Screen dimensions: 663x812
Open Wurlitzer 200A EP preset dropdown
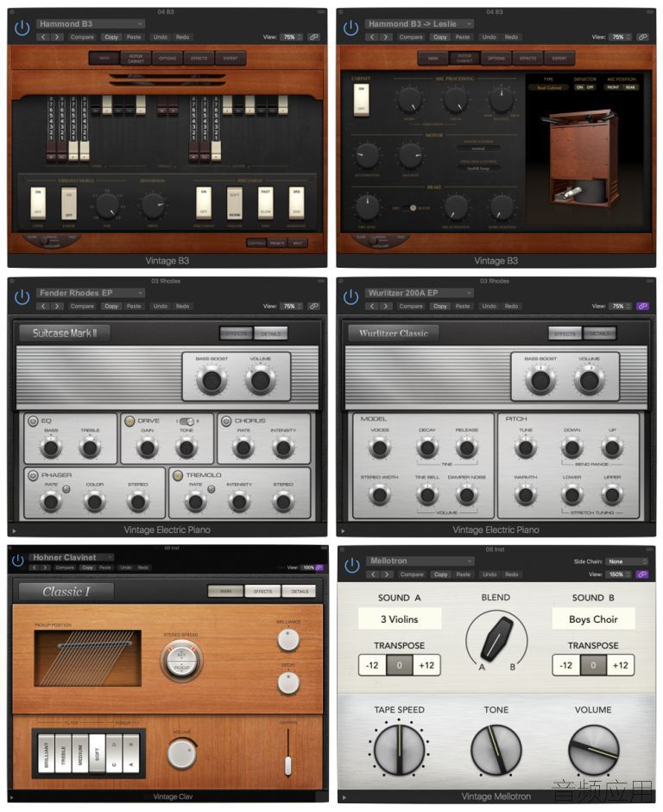click(x=420, y=293)
